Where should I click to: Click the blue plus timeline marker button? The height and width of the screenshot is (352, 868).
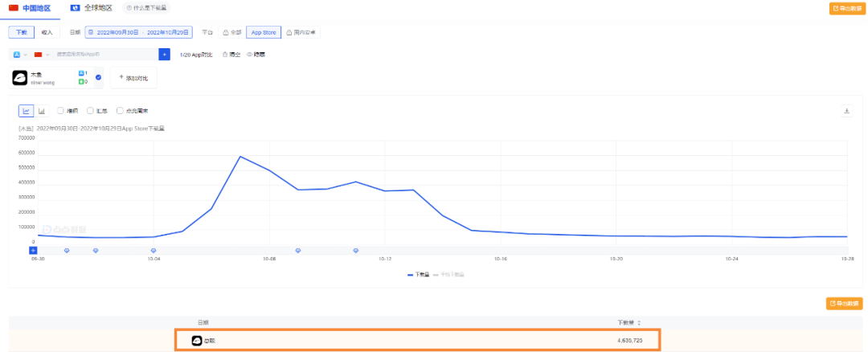pos(33,251)
